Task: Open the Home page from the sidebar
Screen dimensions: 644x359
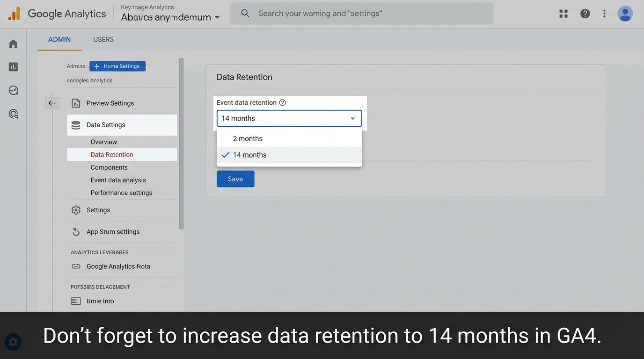Action: 13,43
